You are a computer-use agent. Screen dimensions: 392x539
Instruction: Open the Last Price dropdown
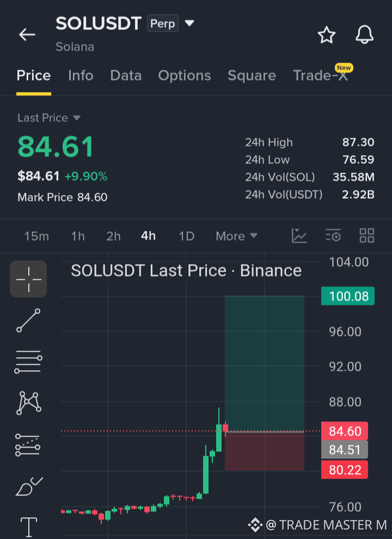(49, 118)
